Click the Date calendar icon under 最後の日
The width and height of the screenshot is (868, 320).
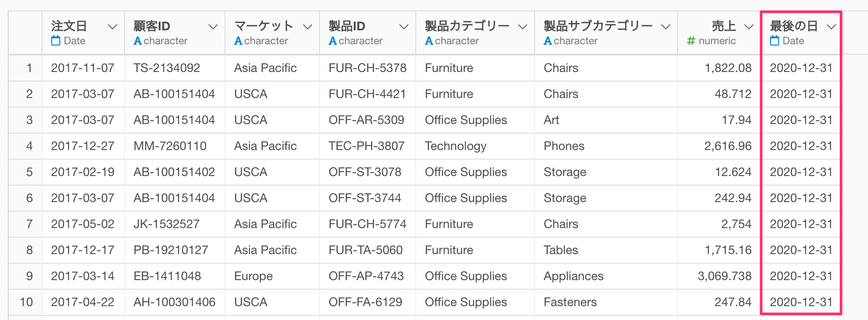pos(774,41)
